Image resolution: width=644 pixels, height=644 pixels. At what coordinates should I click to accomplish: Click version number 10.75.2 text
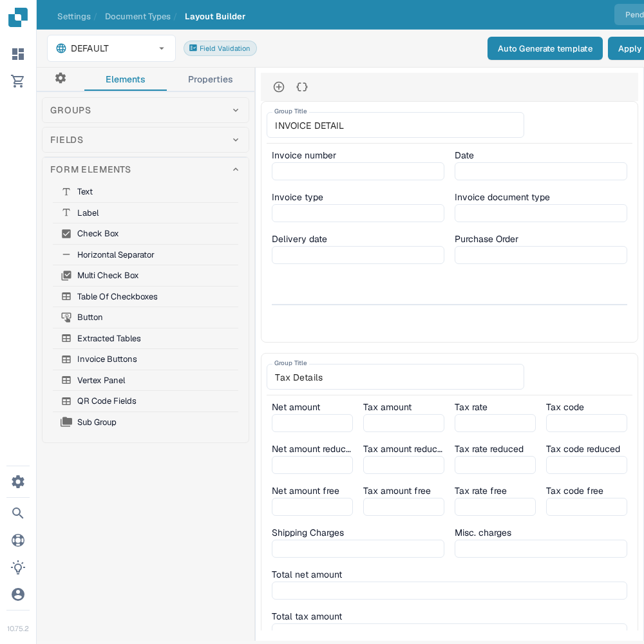click(x=17, y=629)
